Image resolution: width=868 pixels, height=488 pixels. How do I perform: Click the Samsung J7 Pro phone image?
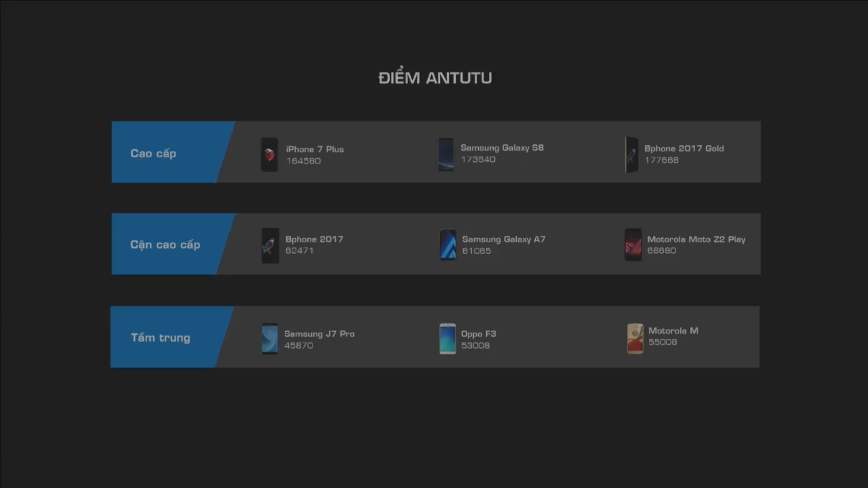tap(269, 338)
